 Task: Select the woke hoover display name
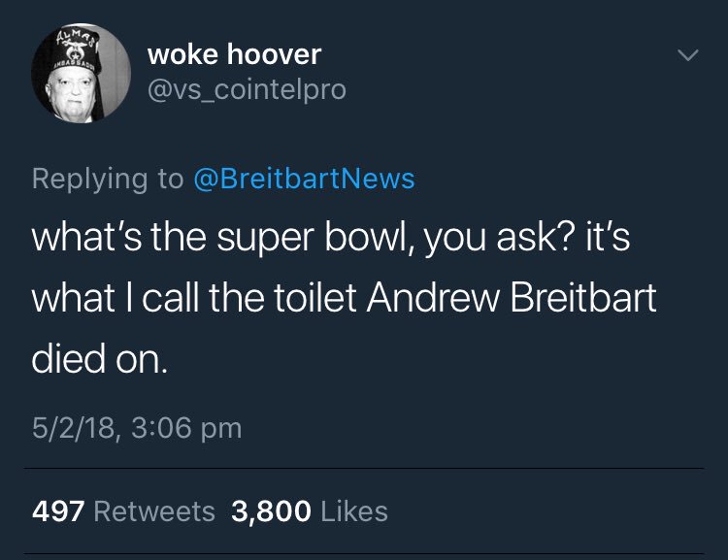pyautogui.click(x=234, y=54)
